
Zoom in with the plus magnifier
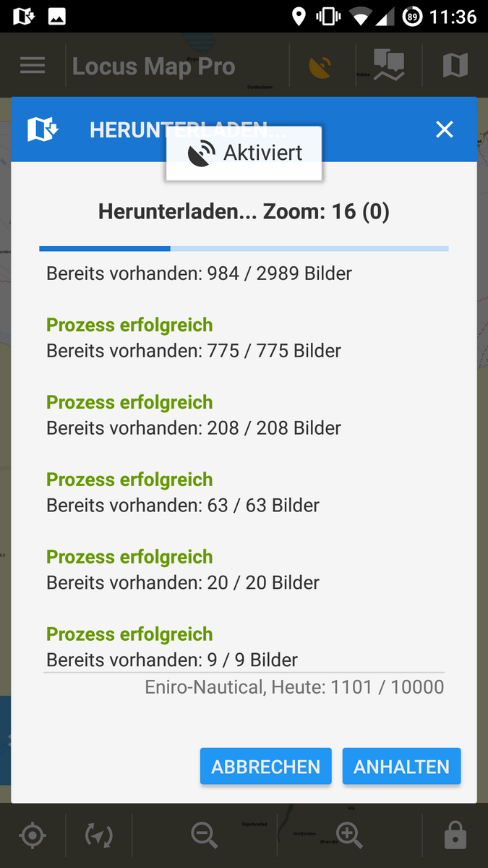tap(350, 835)
